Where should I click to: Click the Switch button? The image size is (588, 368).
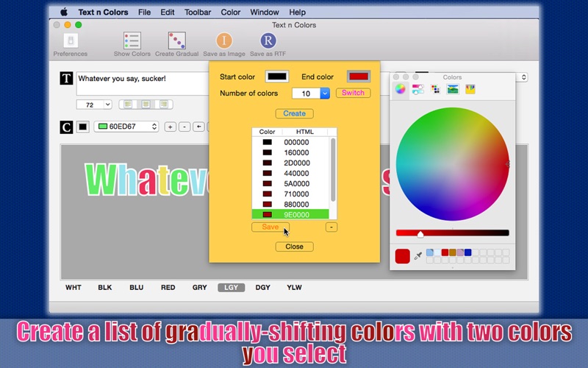point(353,93)
